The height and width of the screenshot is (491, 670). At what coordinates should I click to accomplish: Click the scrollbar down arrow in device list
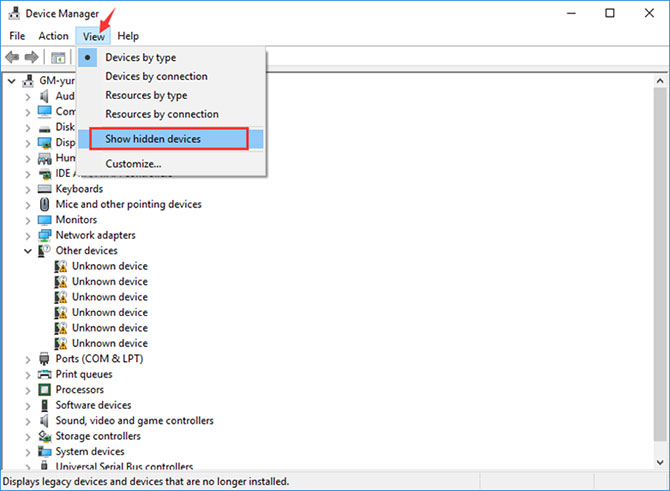coord(660,462)
